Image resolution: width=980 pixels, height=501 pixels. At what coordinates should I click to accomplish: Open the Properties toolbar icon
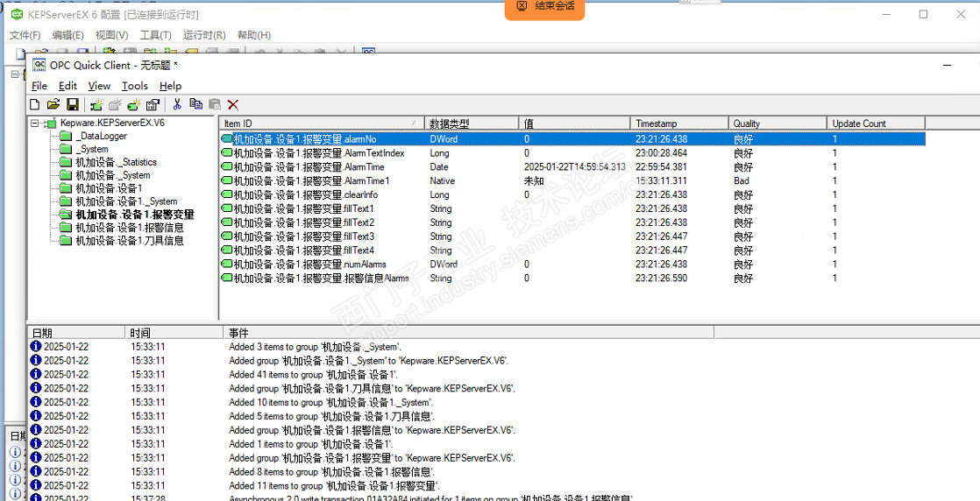click(153, 104)
